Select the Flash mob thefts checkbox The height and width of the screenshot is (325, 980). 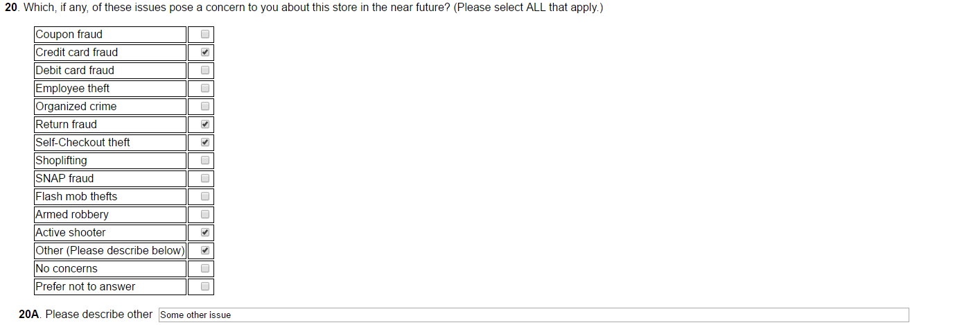[205, 196]
